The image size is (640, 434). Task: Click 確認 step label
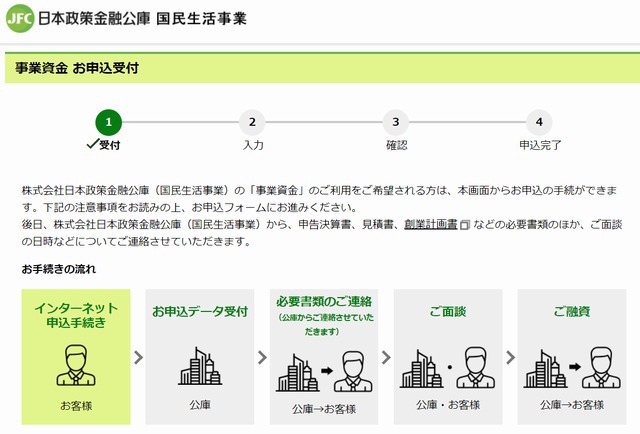pyautogui.click(x=397, y=145)
